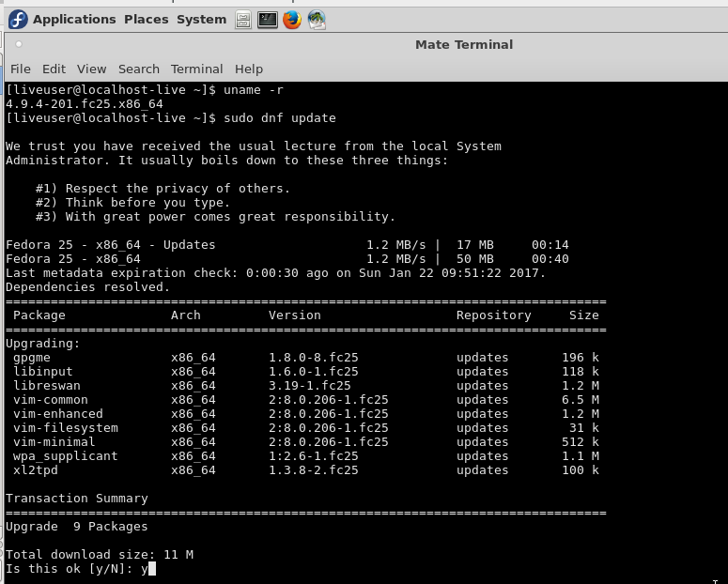Open the terminal View menu
The height and width of the screenshot is (584, 728).
pos(91,69)
